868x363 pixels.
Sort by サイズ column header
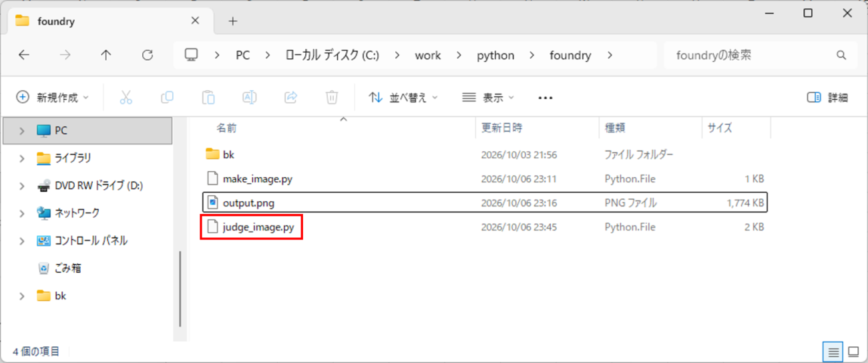720,128
